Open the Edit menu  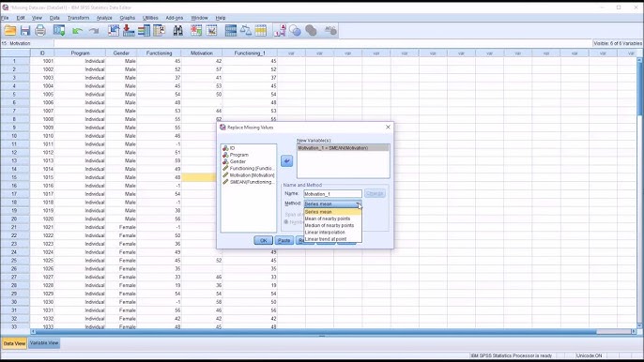point(21,18)
